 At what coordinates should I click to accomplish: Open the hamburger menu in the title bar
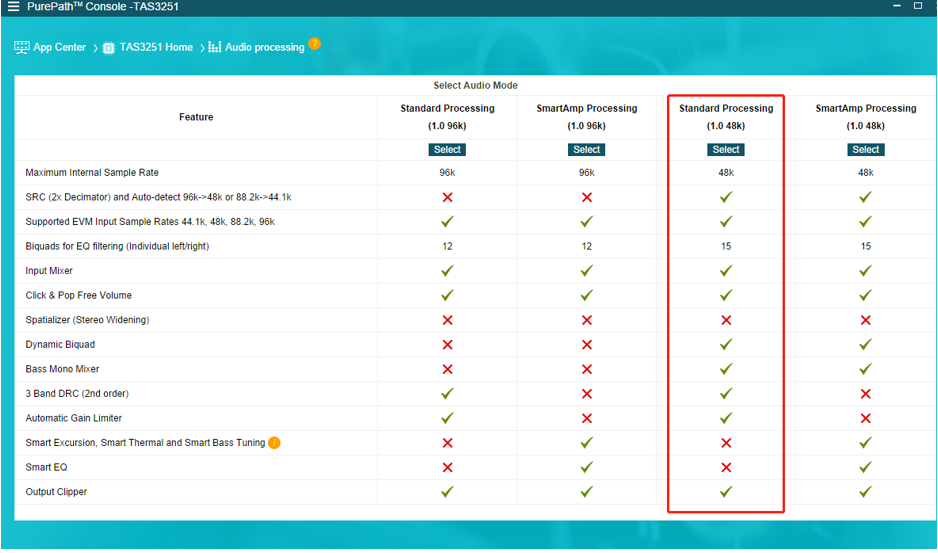[x=13, y=7]
